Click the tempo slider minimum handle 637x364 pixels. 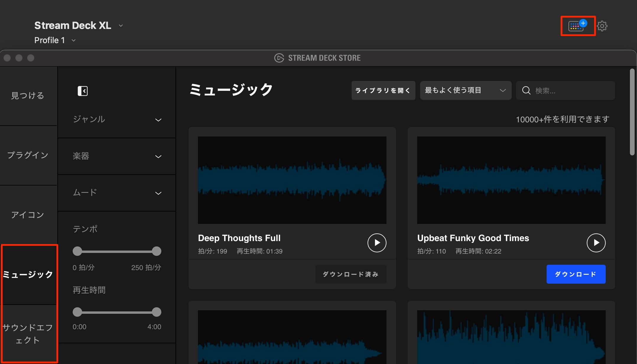point(77,251)
